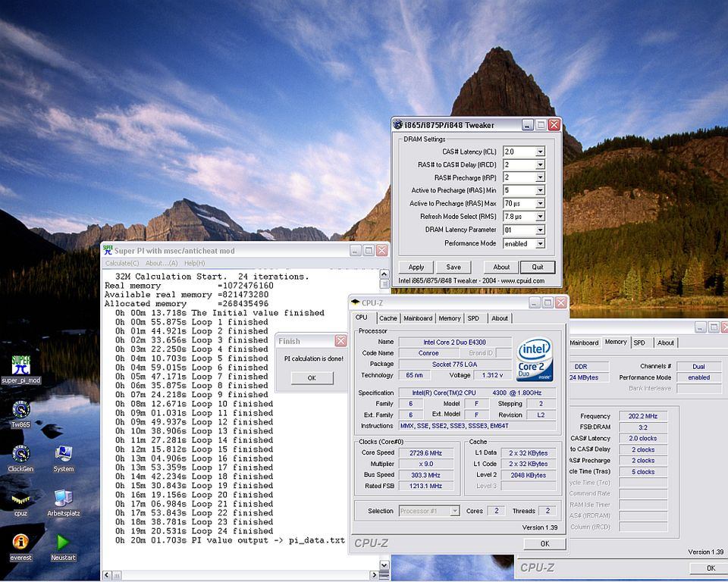Click the Frequency 202.2 MHz field
728x582 pixels.
tap(643, 416)
